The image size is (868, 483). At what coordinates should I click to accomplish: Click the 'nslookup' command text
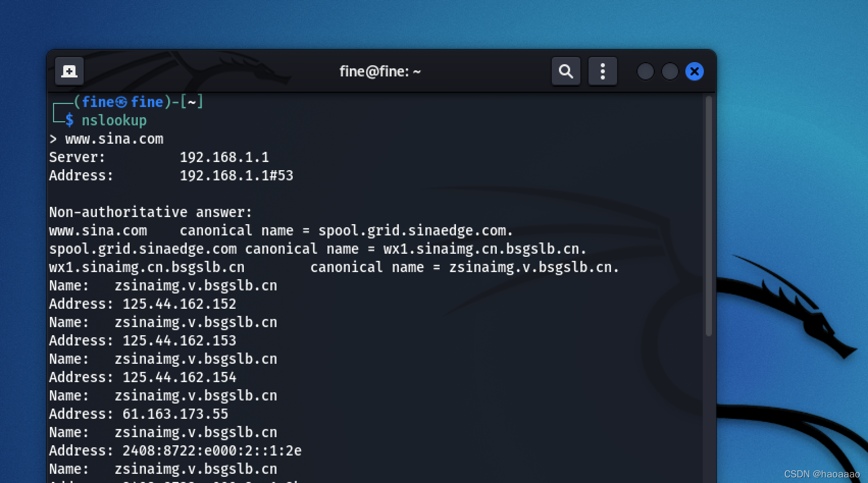[114, 120]
